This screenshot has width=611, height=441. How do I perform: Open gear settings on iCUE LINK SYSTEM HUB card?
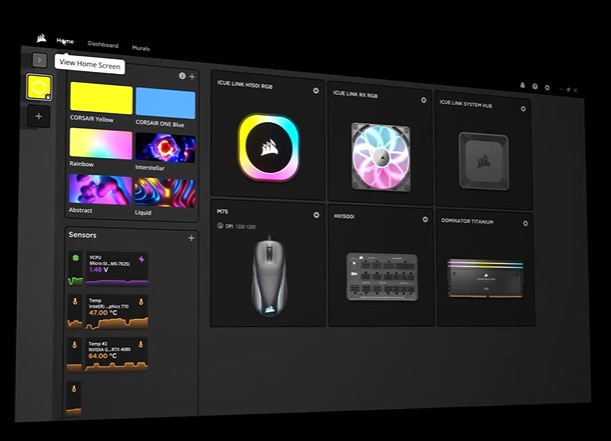[523, 109]
